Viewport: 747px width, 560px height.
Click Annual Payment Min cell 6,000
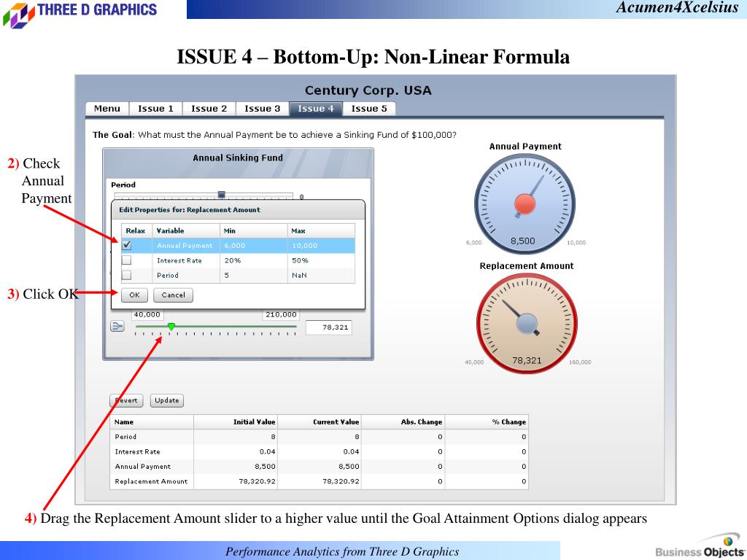coord(253,245)
